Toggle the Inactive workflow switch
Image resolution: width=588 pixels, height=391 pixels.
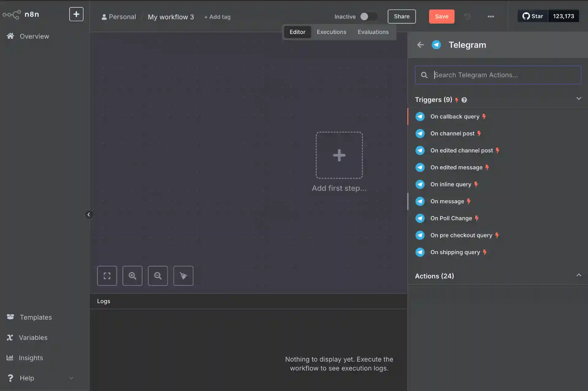pos(368,17)
